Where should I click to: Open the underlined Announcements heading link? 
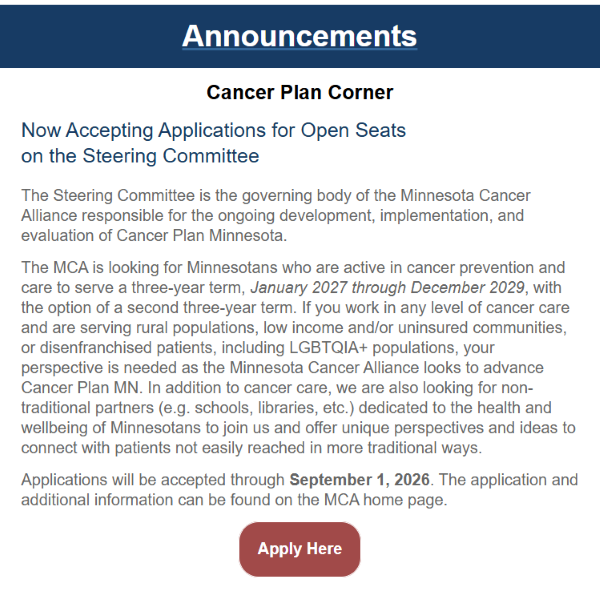coord(299,36)
